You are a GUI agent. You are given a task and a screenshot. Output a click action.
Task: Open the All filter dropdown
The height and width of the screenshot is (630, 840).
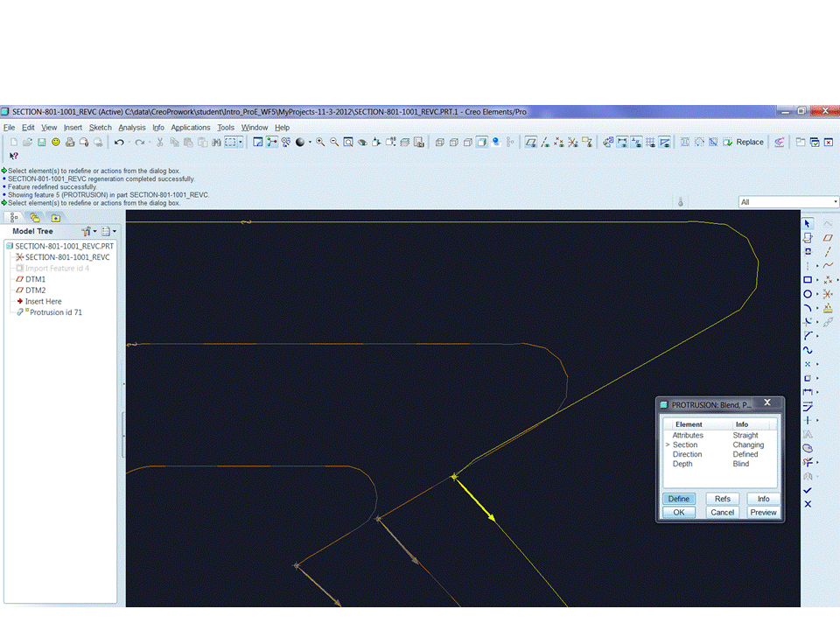coord(835,202)
